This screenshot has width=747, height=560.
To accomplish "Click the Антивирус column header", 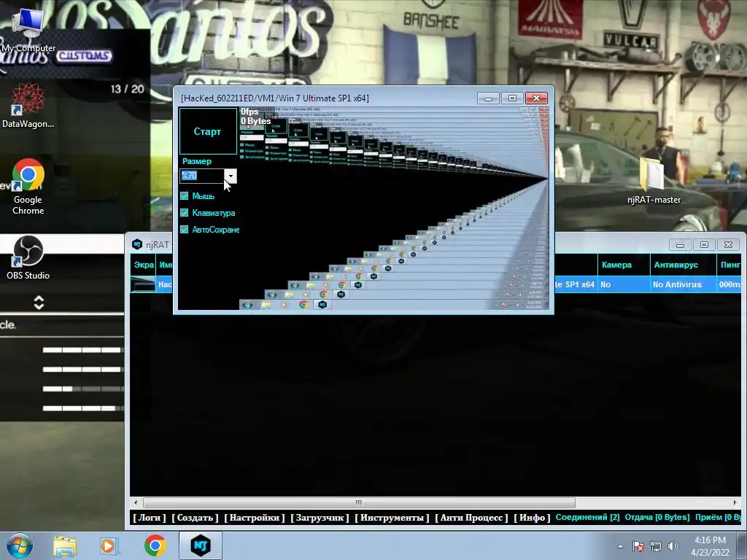I will [683, 265].
